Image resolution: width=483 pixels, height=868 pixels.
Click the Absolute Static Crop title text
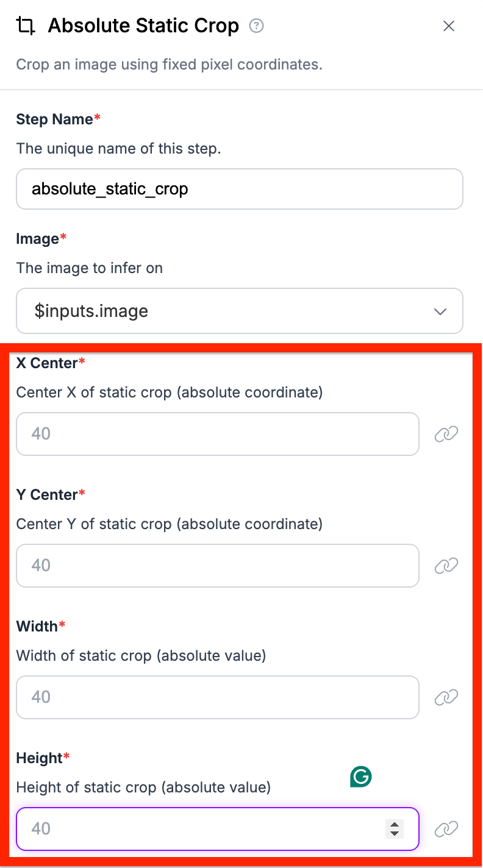click(143, 26)
